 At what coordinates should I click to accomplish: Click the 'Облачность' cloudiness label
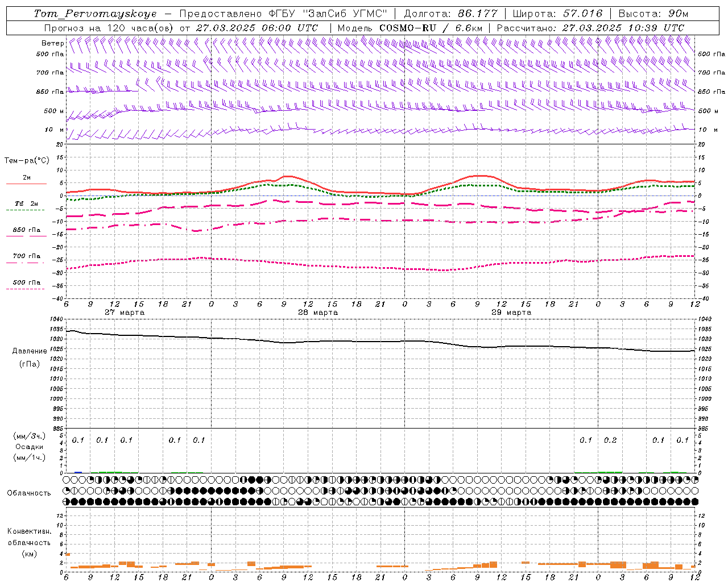[x=29, y=493]
